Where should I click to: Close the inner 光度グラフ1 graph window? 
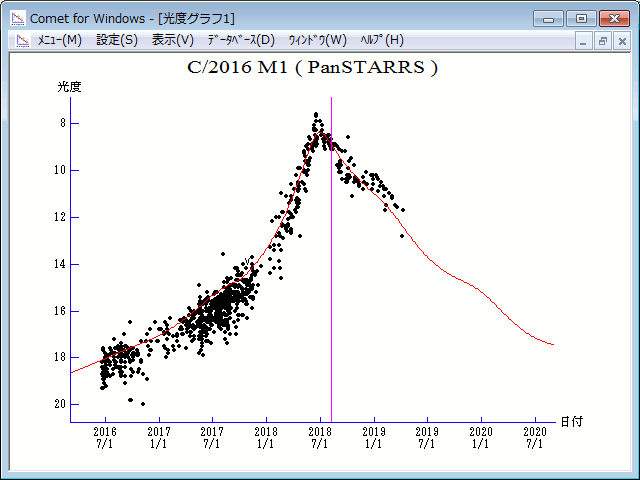coord(621,41)
